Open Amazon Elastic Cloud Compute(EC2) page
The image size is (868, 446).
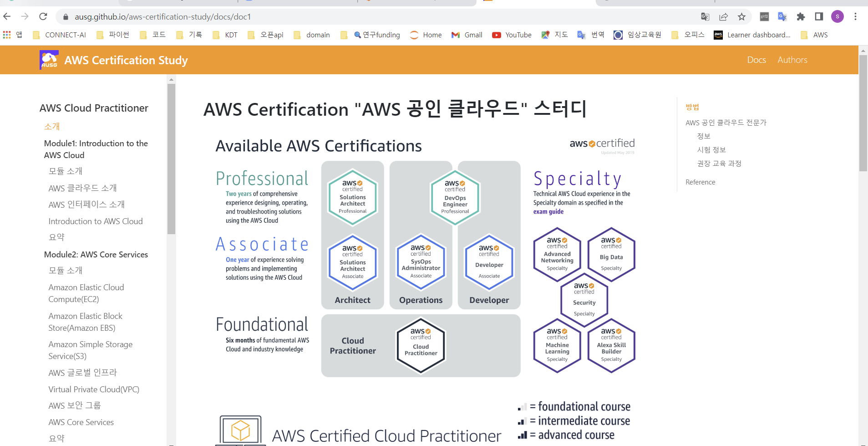click(86, 293)
